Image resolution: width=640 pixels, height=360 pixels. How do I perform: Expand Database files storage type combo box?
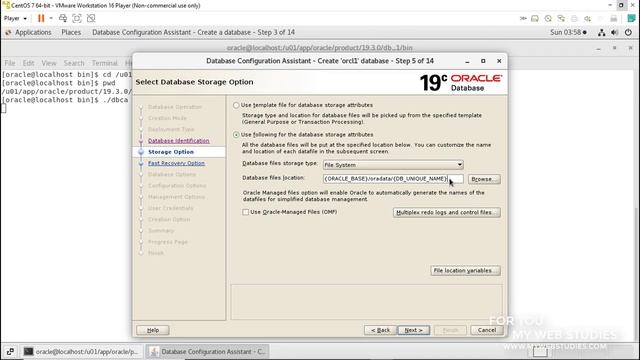click(393, 165)
